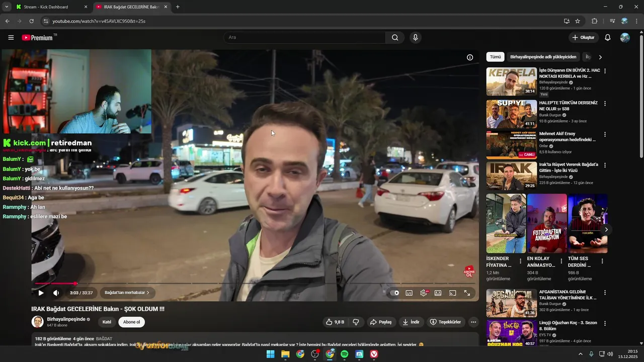
Task: Open 'Irak'ta Rüşvet Vererek Bağdat'a Gittim' title
Action: (569, 167)
